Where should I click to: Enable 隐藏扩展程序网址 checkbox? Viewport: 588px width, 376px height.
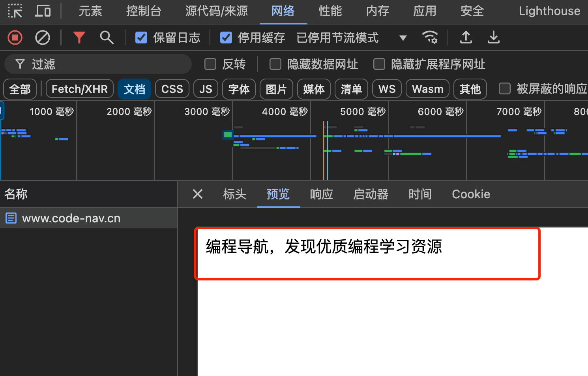pyautogui.click(x=379, y=64)
